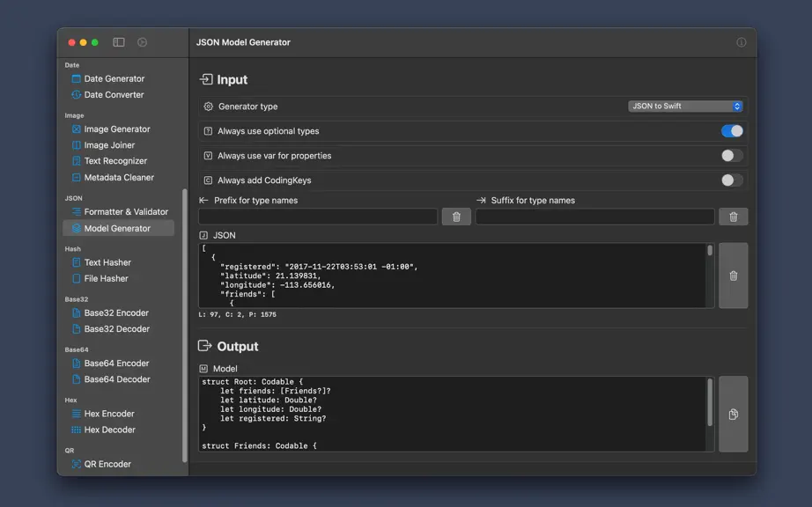Click the Model output scrollbar
The image size is (812, 507).
[x=710, y=402]
